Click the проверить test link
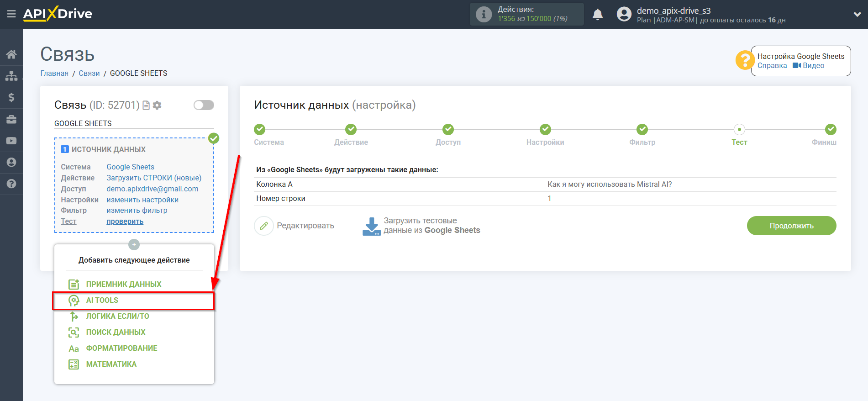This screenshot has height=401, width=868. [x=125, y=221]
